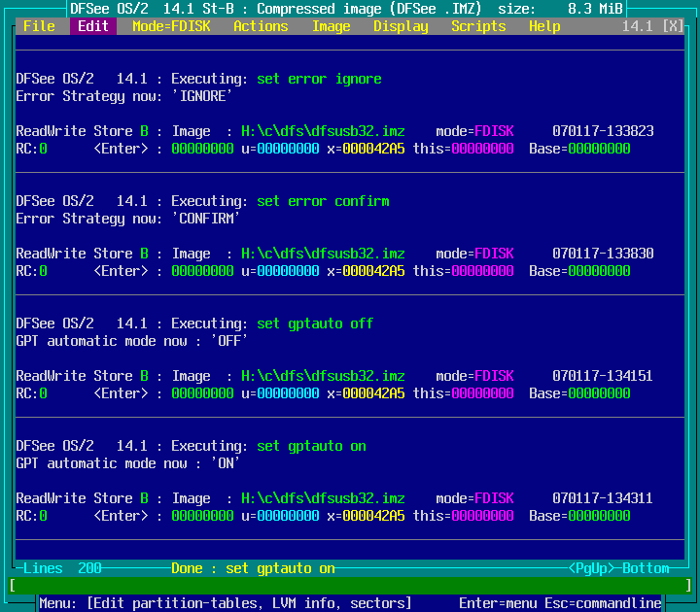This screenshot has height=612, width=700.
Task: Click title bar text 'Compressed image (DFSee .IMZ)'
Action: pos(369,9)
